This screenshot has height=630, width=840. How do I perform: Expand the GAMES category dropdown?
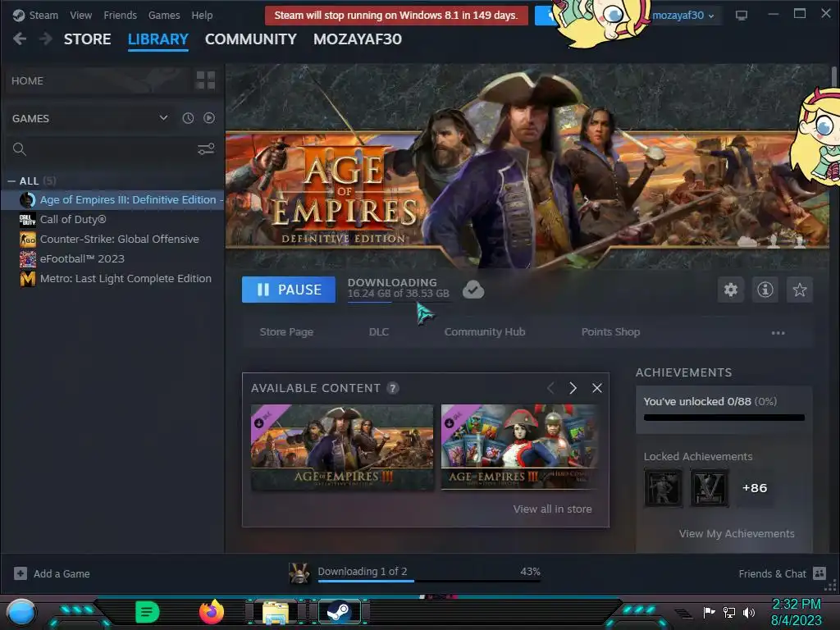point(163,118)
